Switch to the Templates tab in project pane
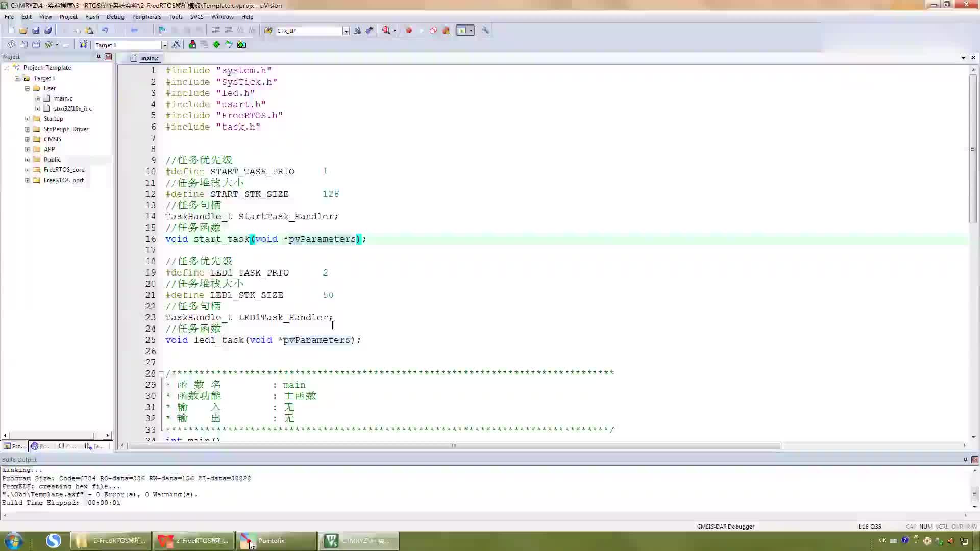The width and height of the screenshot is (980, 551). click(93, 446)
